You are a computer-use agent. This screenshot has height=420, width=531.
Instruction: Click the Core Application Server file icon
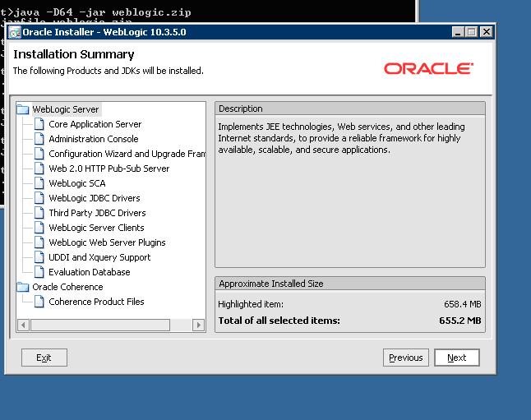(39, 124)
